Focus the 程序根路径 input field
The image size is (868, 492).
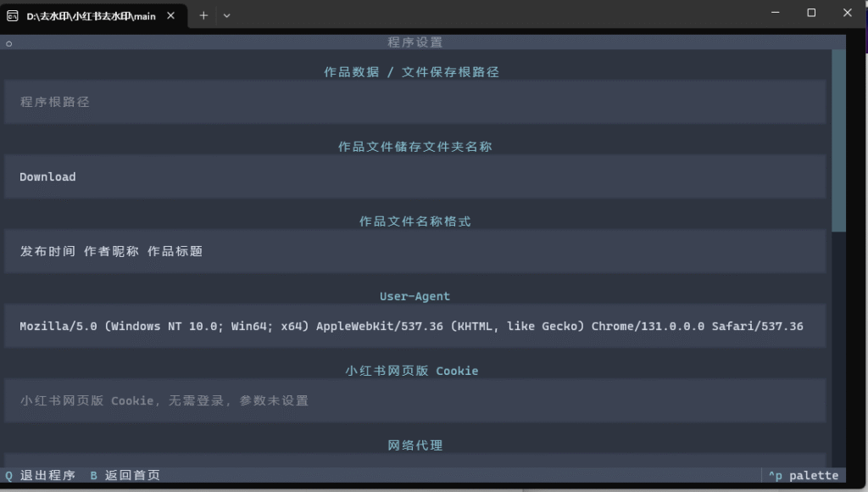point(415,102)
